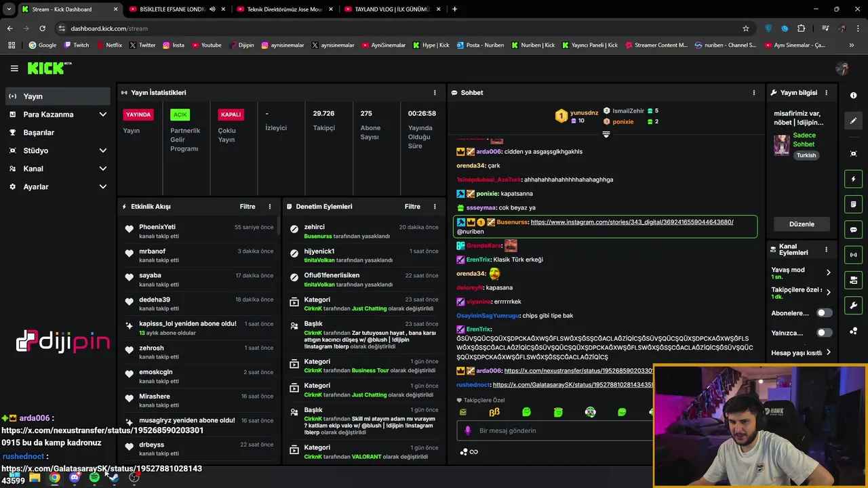Open rushednoct's GalatasaraySK x.com link
Image resolution: width=868 pixels, height=488 pixels.
tap(573, 385)
